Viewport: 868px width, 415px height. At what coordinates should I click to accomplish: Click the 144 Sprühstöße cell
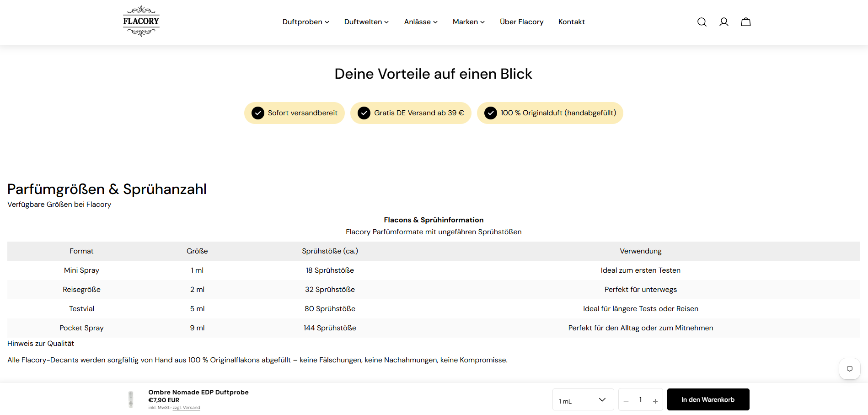330,328
